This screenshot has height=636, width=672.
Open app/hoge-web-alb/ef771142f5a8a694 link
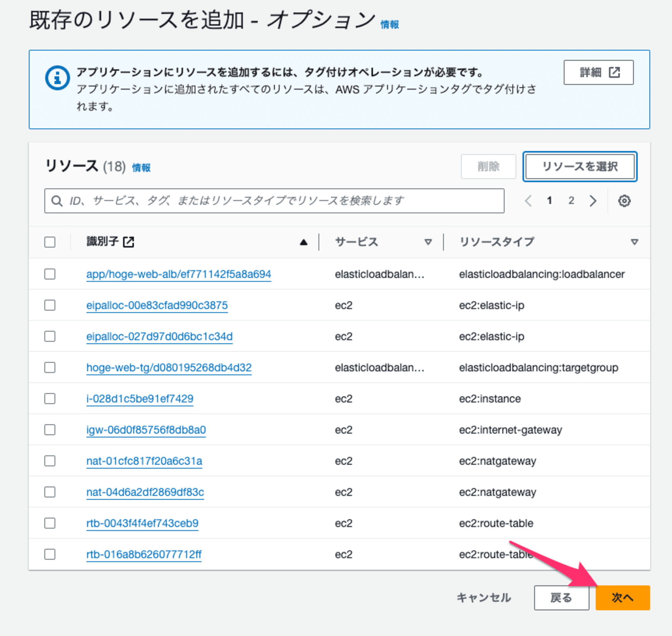179,274
